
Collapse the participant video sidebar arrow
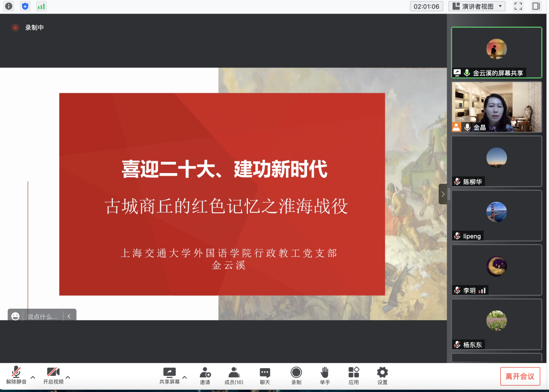(x=443, y=194)
